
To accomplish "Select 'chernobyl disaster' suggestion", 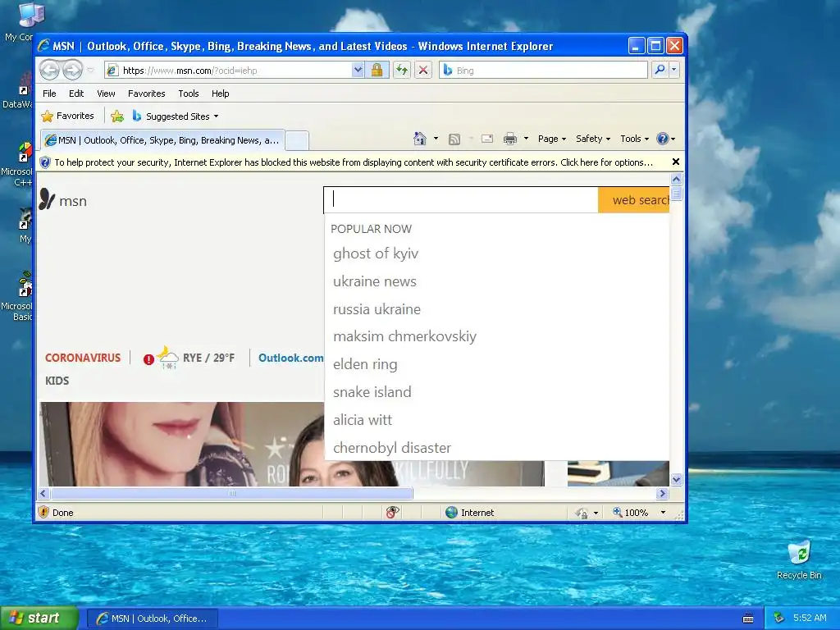I will click(x=391, y=448).
